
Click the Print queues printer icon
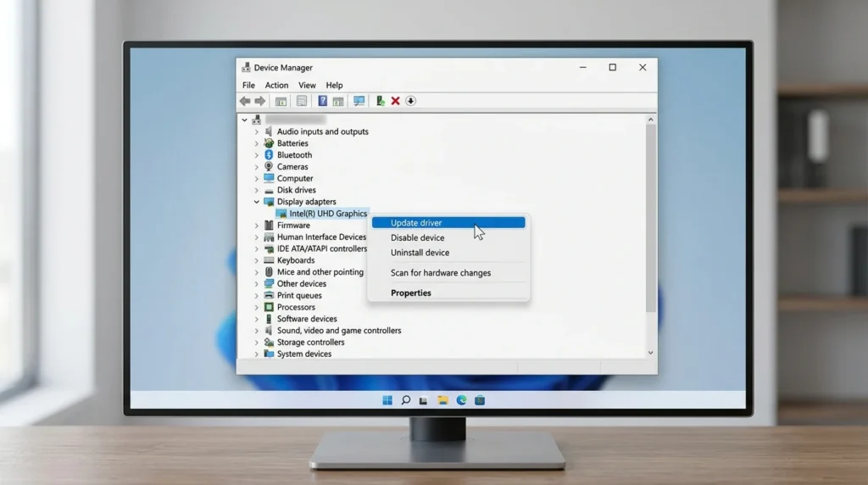pos(269,296)
